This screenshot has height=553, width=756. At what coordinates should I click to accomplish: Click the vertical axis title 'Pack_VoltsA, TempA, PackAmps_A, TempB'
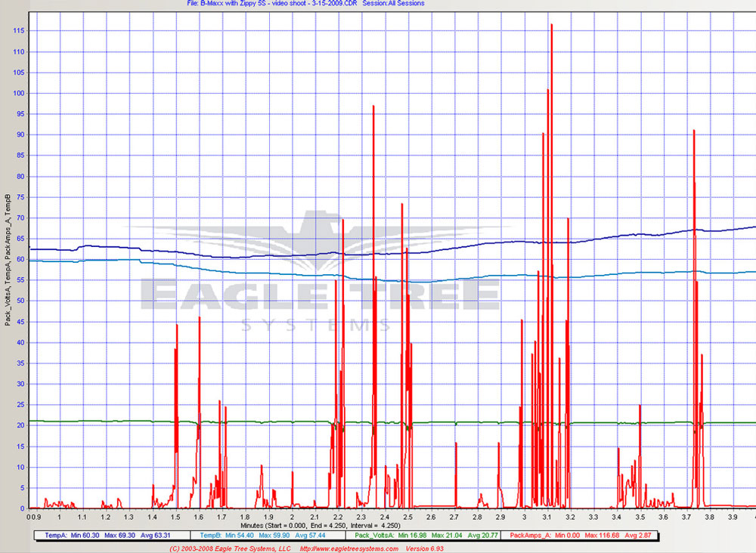8,260
